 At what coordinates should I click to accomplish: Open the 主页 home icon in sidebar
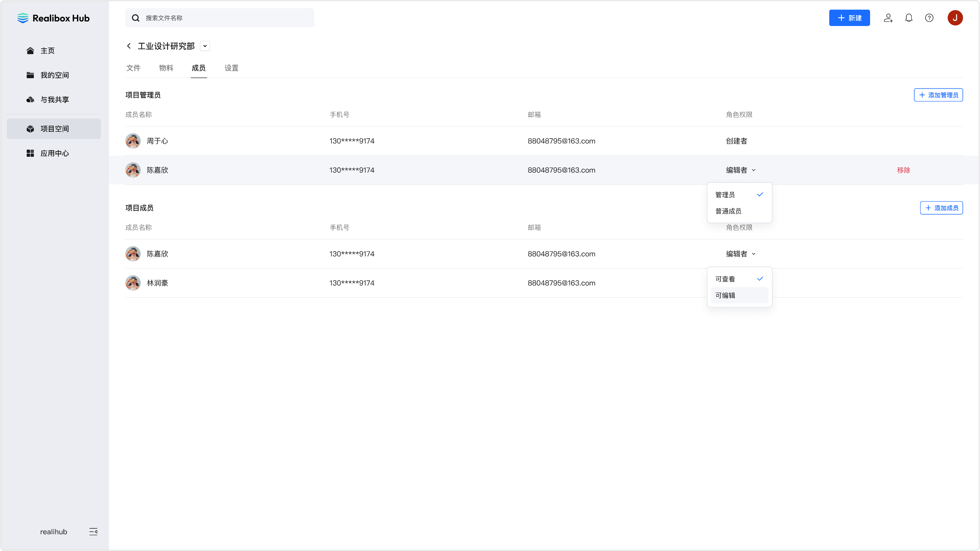coord(30,51)
